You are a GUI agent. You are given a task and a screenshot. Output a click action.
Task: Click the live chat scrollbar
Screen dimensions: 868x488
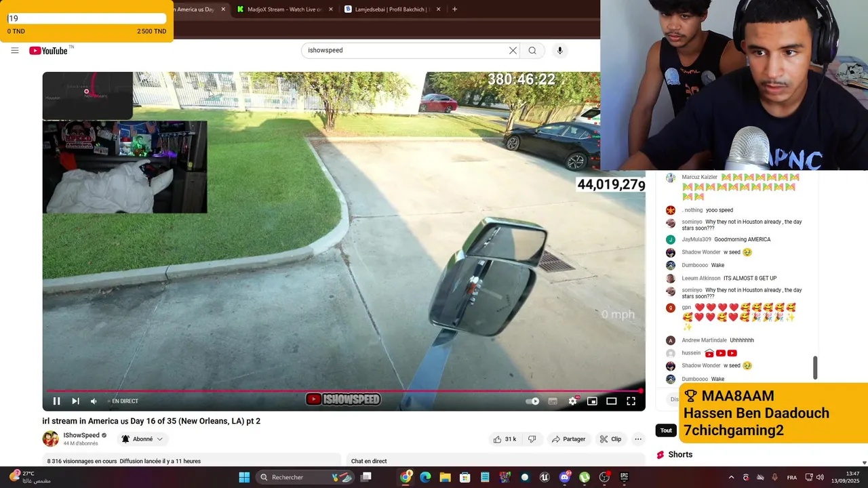[815, 368]
